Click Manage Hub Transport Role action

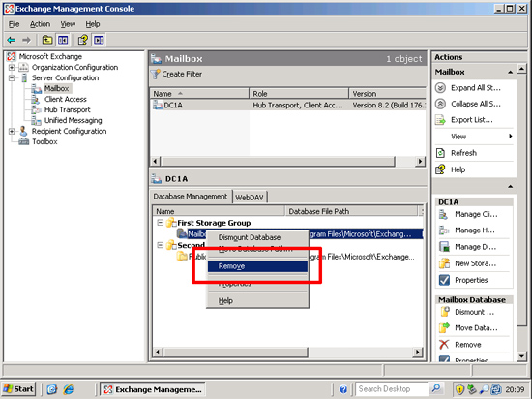(x=475, y=230)
